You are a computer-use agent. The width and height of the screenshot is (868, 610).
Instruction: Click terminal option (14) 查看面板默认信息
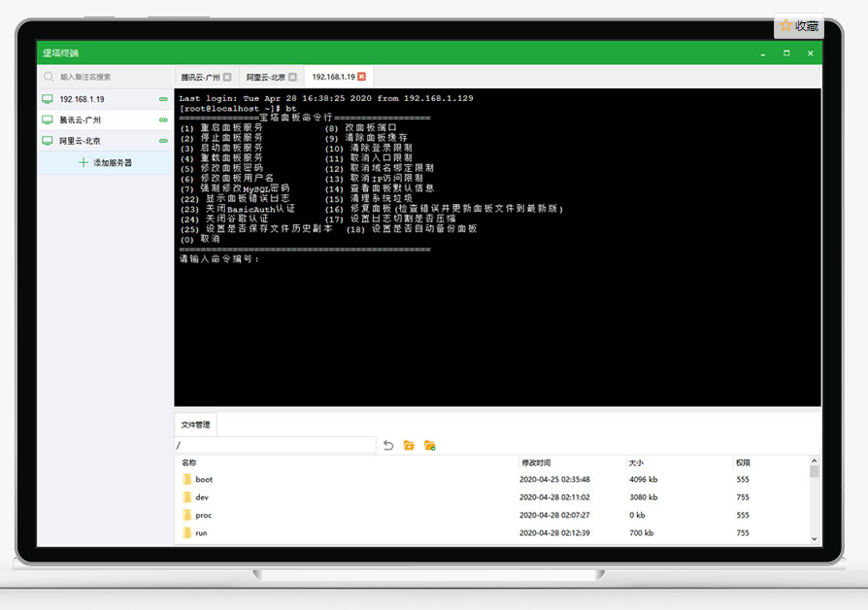click(x=380, y=188)
